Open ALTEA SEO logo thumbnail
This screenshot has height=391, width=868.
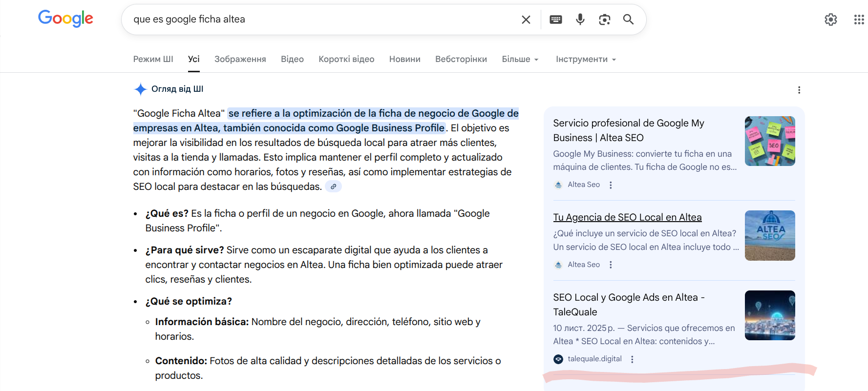point(770,235)
